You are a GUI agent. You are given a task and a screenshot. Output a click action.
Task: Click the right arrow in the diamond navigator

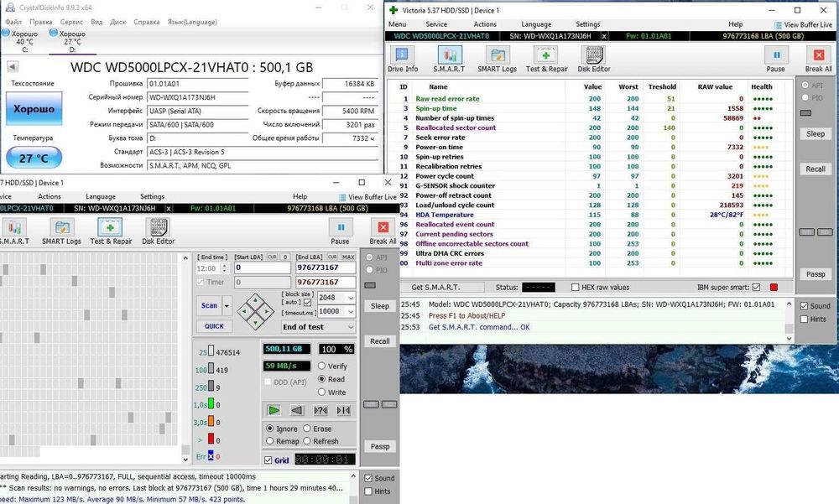267,311
